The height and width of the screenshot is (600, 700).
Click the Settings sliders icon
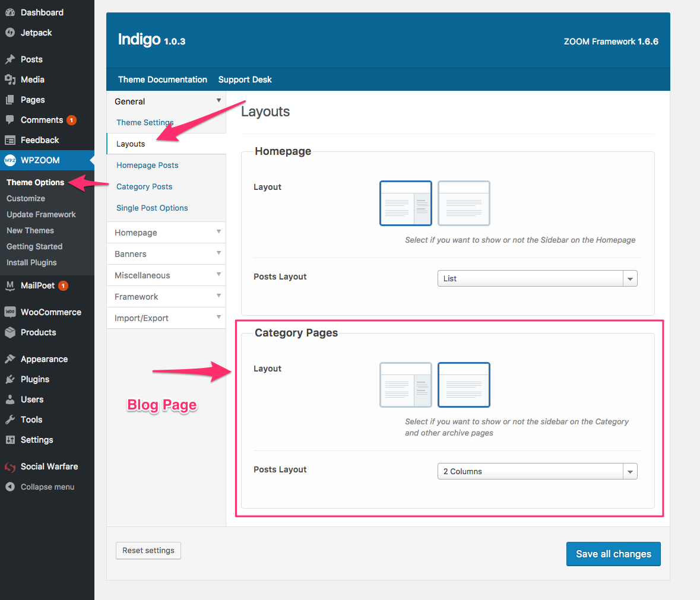click(x=10, y=440)
